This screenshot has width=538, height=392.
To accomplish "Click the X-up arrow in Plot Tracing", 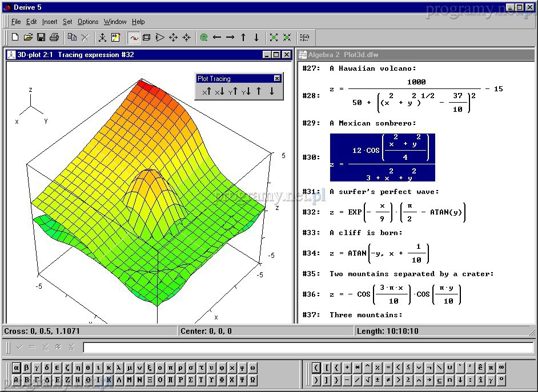I will coord(206,91).
